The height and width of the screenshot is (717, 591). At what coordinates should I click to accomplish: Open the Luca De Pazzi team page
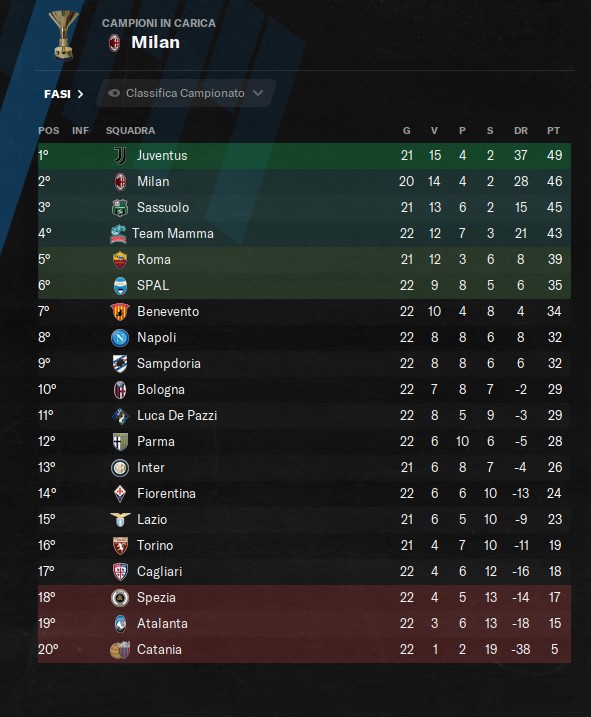[177, 416]
